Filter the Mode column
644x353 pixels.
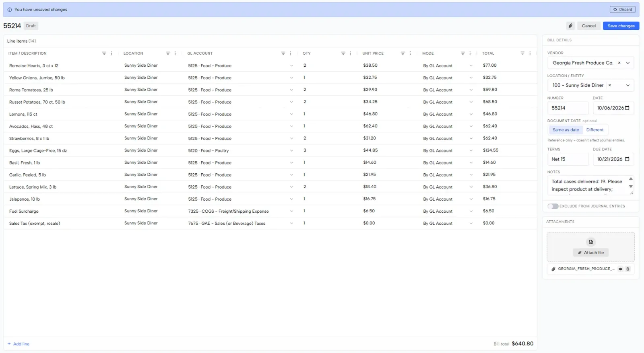point(462,53)
